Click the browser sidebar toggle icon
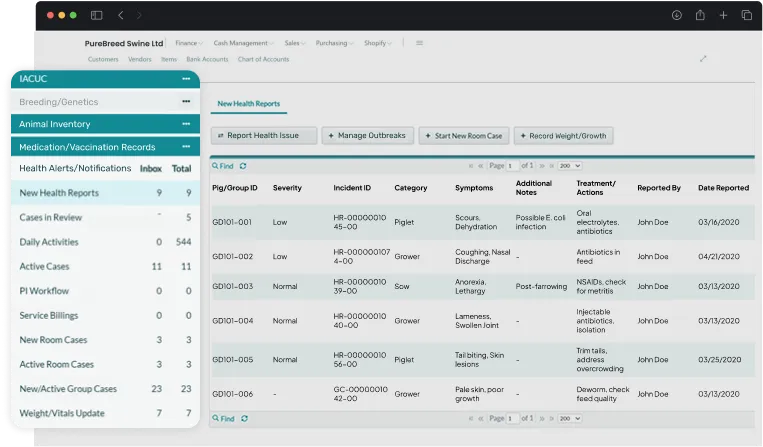The image size is (763, 447). click(97, 15)
